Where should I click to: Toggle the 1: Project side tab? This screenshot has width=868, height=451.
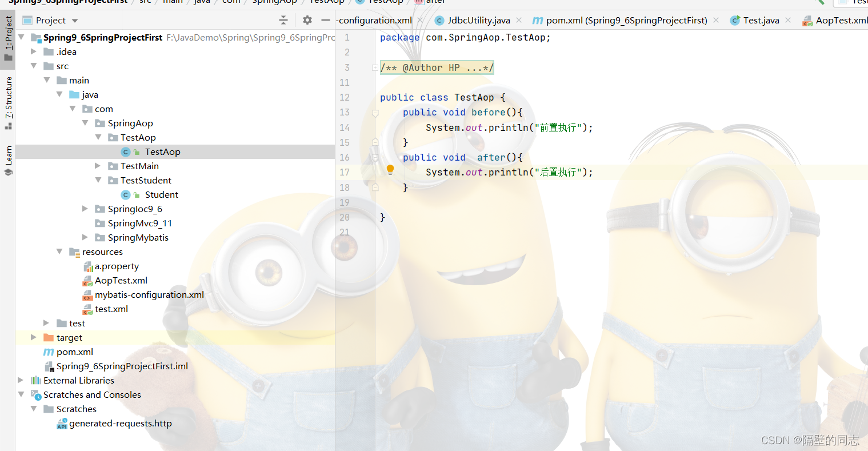[x=9, y=38]
